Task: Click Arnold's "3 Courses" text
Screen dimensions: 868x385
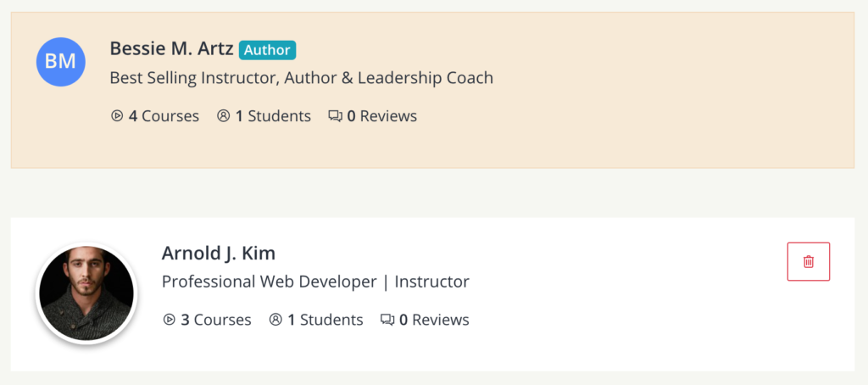Action: [x=216, y=320]
